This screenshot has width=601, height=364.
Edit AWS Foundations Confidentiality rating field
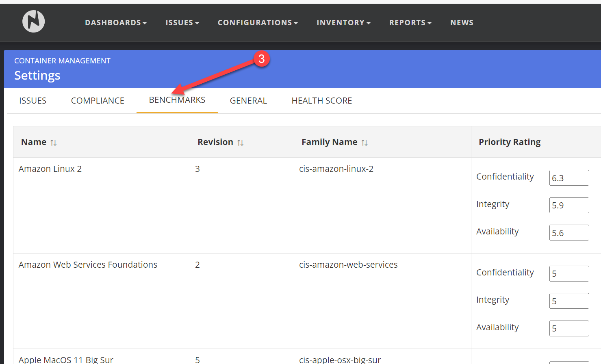point(569,274)
